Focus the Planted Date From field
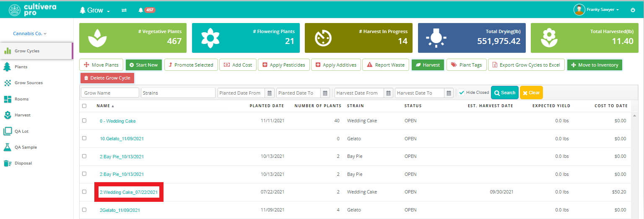Screen dimensions: 644x219 click(x=241, y=93)
